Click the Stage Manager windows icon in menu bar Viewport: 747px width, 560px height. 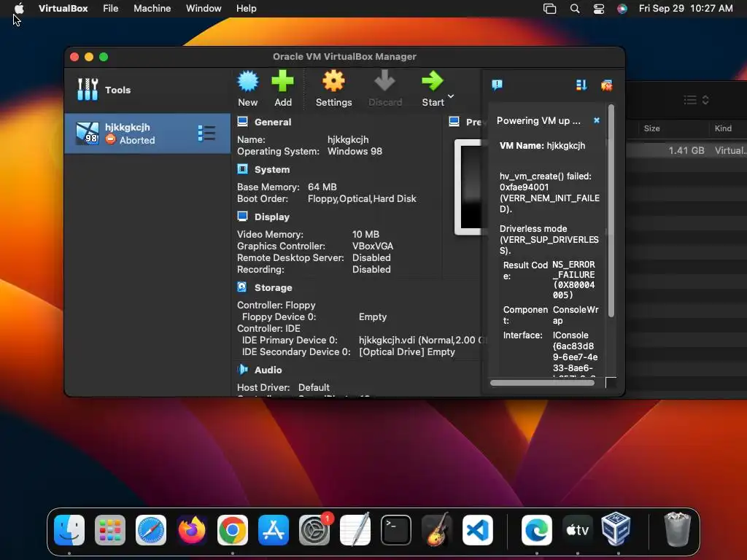pyautogui.click(x=550, y=9)
